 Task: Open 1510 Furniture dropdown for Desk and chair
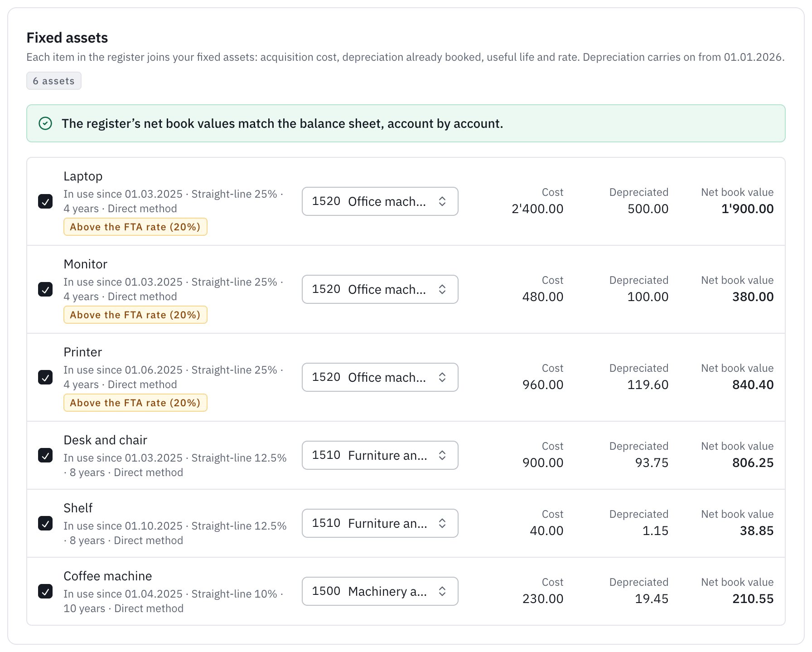click(x=380, y=455)
